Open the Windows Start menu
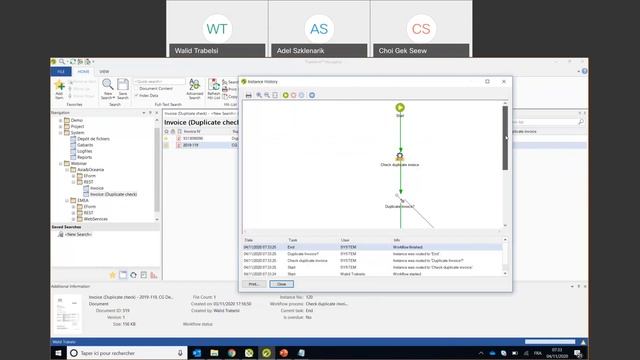The width and height of the screenshot is (640, 360). [58, 353]
